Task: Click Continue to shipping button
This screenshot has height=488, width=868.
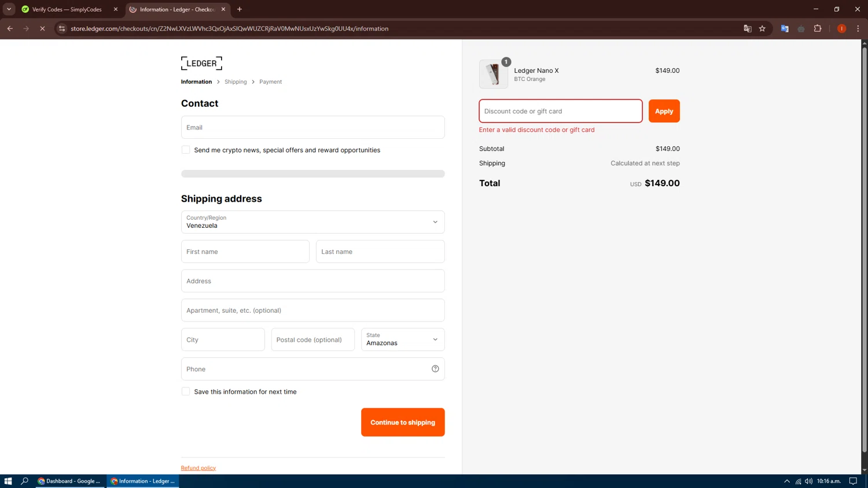Action: (403, 422)
